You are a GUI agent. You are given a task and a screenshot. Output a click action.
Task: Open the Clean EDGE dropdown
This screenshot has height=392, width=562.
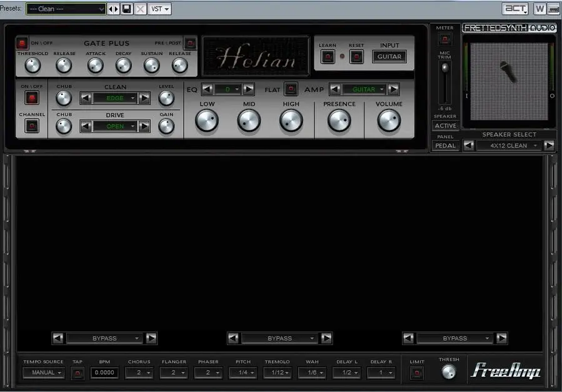point(115,98)
